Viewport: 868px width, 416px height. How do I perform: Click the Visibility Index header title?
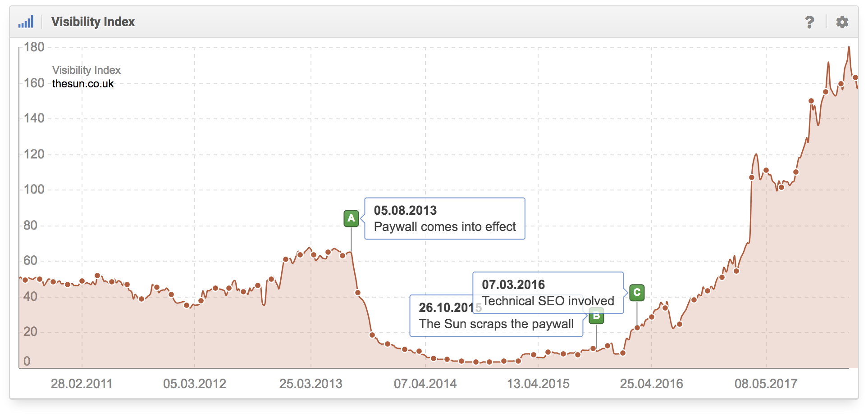click(93, 22)
